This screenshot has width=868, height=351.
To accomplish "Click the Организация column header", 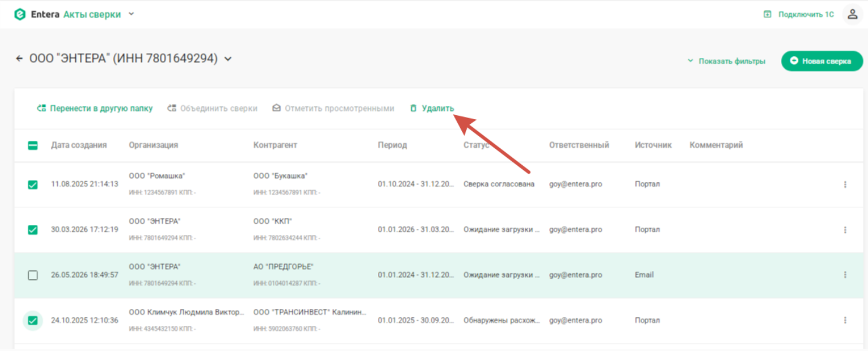I will click(153, 145).
